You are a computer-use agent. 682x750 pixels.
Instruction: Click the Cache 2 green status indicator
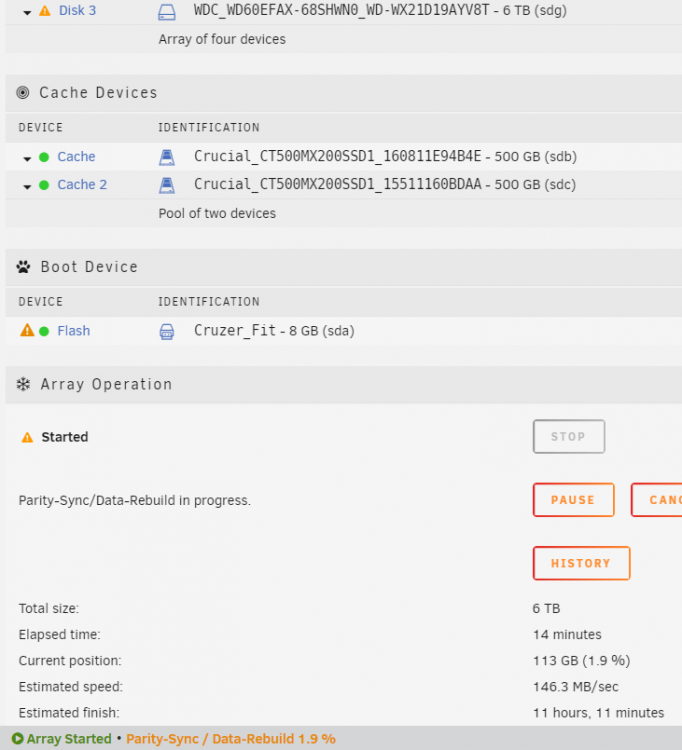tap(44, 185)
